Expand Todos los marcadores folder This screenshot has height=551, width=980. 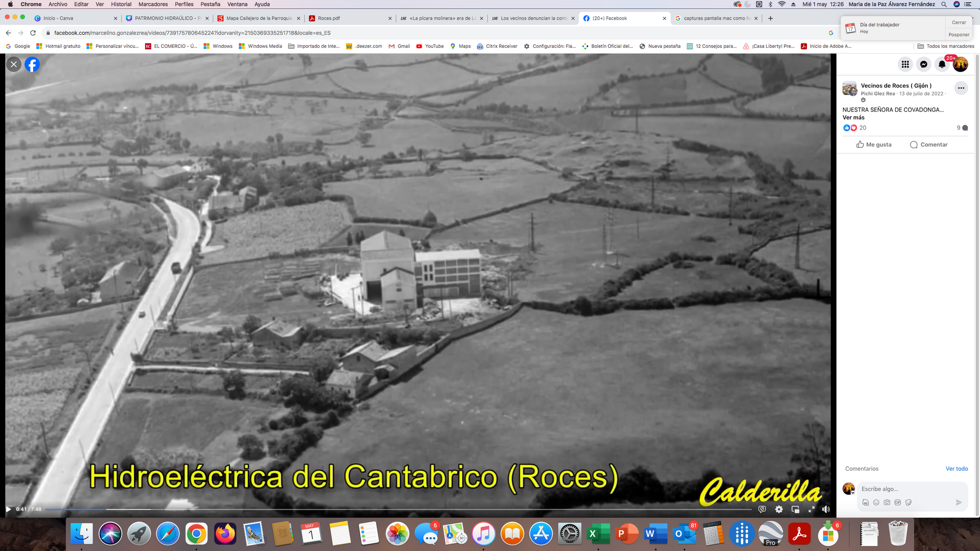click(x=946, y=46)
